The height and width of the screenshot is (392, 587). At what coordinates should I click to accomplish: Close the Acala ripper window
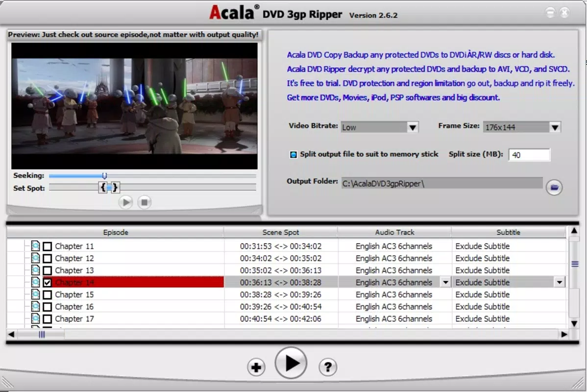[564, 13]
